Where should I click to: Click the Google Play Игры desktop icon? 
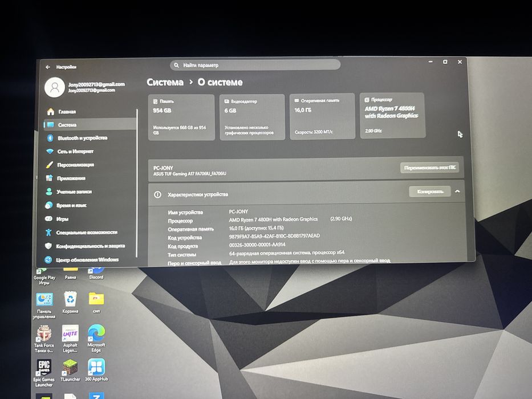44,276
